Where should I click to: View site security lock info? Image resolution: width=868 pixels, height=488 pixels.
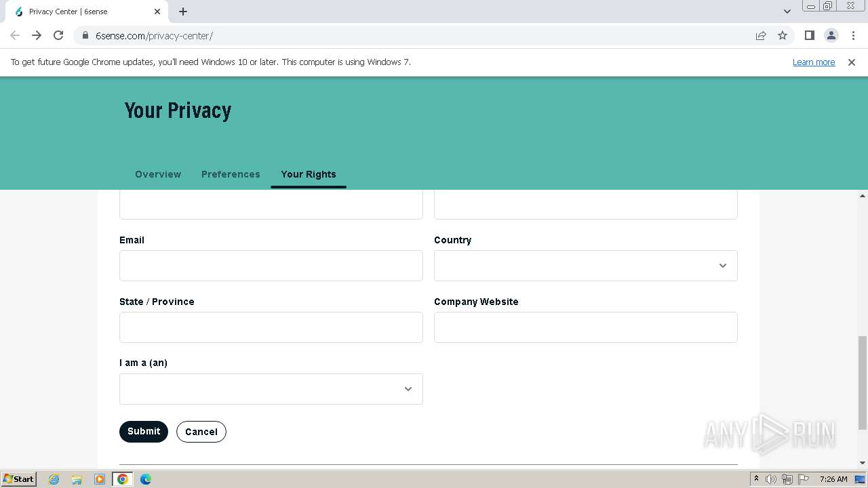click(x=85, y=35)
